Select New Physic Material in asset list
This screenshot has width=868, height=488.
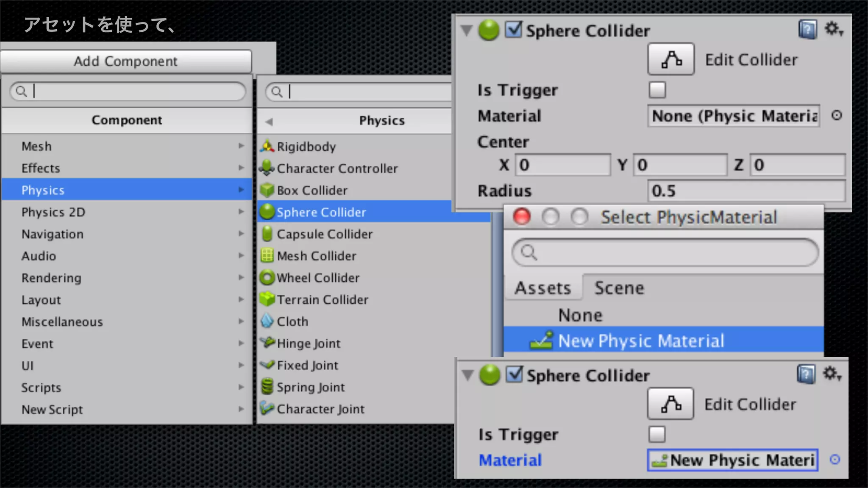641,341
